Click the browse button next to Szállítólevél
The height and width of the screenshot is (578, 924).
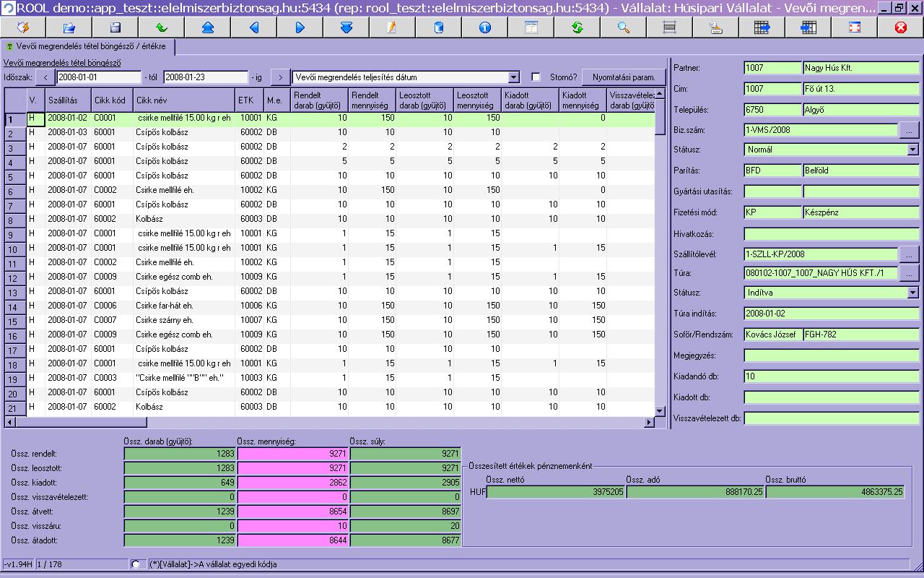click(x=909, y=254)
